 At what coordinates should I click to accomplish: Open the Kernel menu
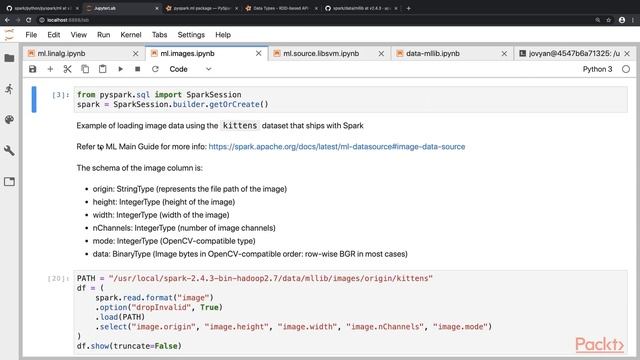point(131,35)
